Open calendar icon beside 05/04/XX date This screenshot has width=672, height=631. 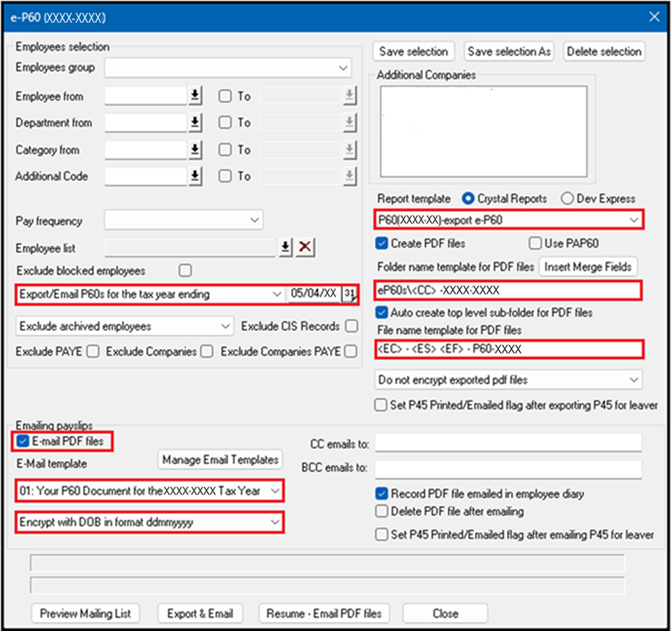[350, 293]
